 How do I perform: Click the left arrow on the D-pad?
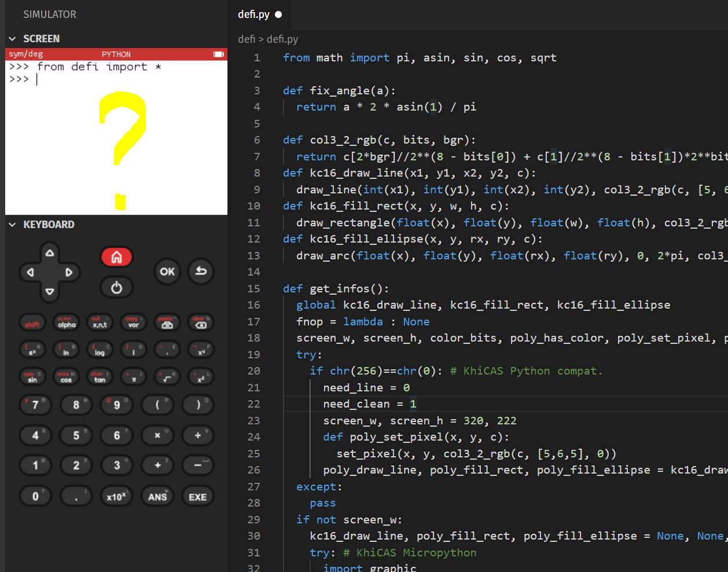(x=31, y=272)
